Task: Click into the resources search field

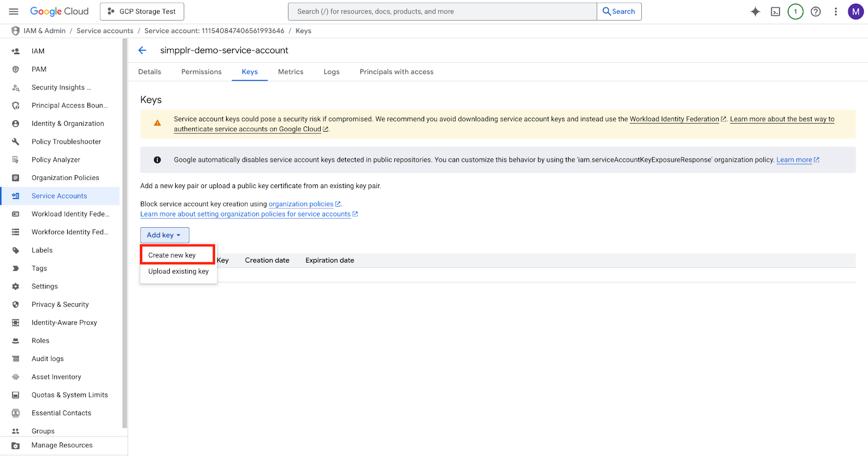Action: (442, 11)
